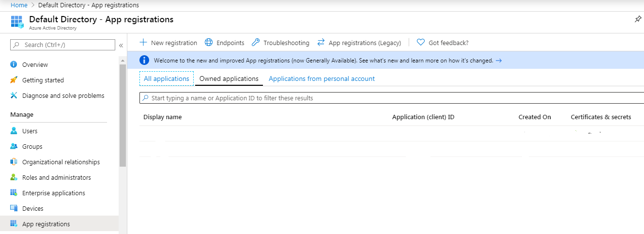Click the Devices monitor icon
This screenshot has width=644, height=234.
[14, 208]
